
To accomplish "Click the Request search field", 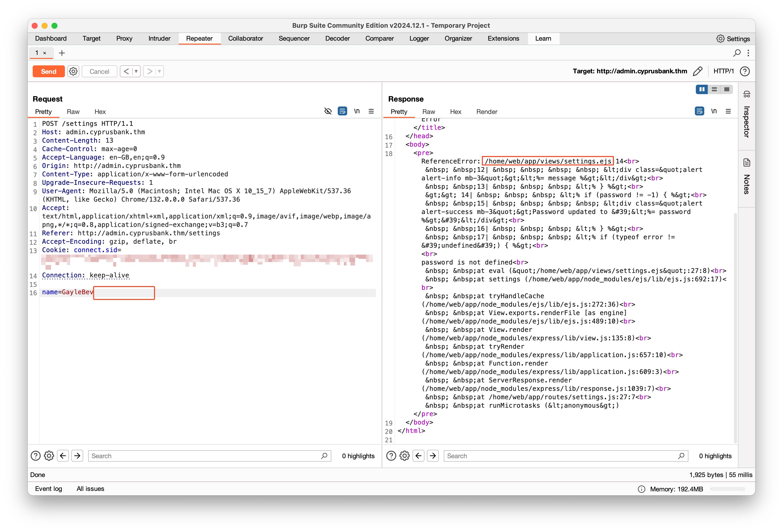I will pos(209,456).
